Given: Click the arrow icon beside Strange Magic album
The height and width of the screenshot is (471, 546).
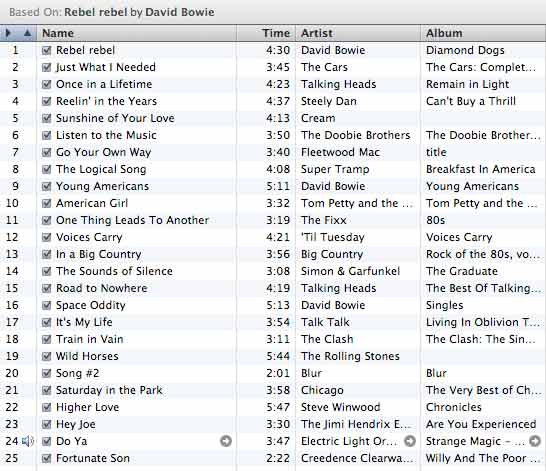Looking at the screenshot, I should pyautogui.click(x=535, y=441).
